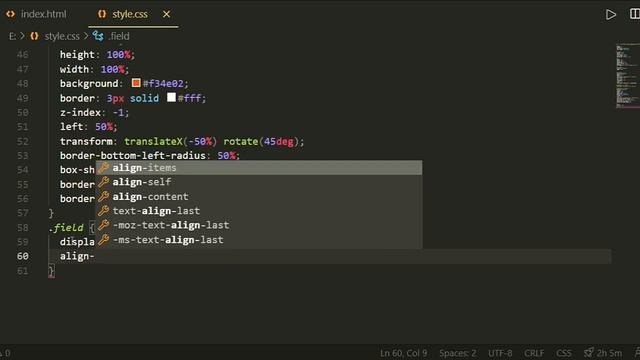Click line number 52
This screenshot has height=360, width=640.
[x=23, y=141]
